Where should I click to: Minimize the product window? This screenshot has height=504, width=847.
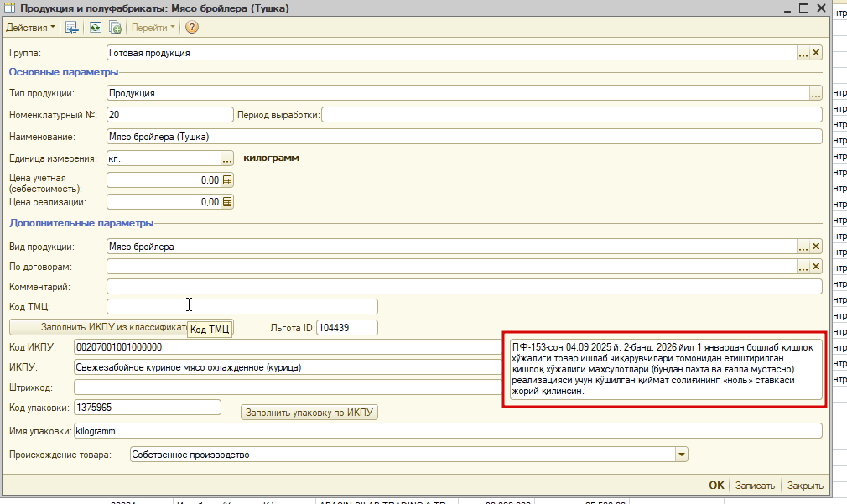[787, 8]
